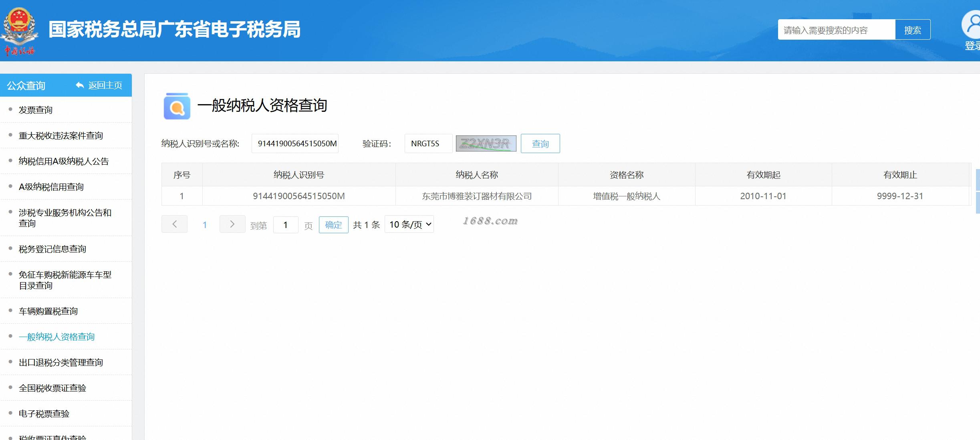Viewport: 980px width, 440px height.
Task: Click the 国家税务总局广东省电子税务局 site title
Action: [174, 29]
